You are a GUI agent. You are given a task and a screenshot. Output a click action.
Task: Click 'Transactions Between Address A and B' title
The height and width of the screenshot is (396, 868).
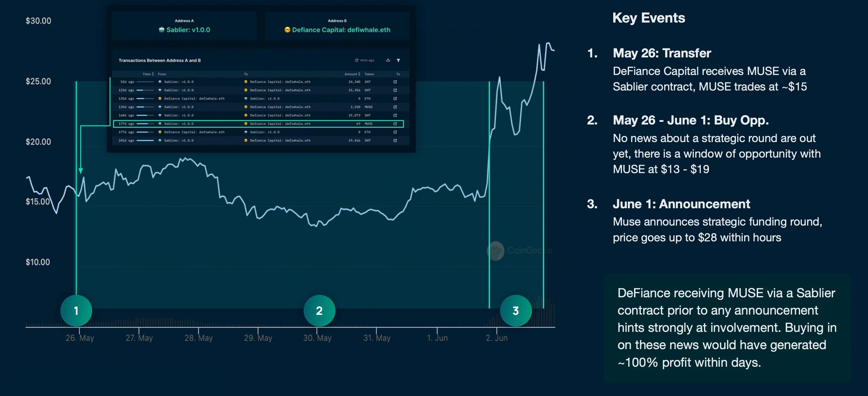click(x=159, y=60)
